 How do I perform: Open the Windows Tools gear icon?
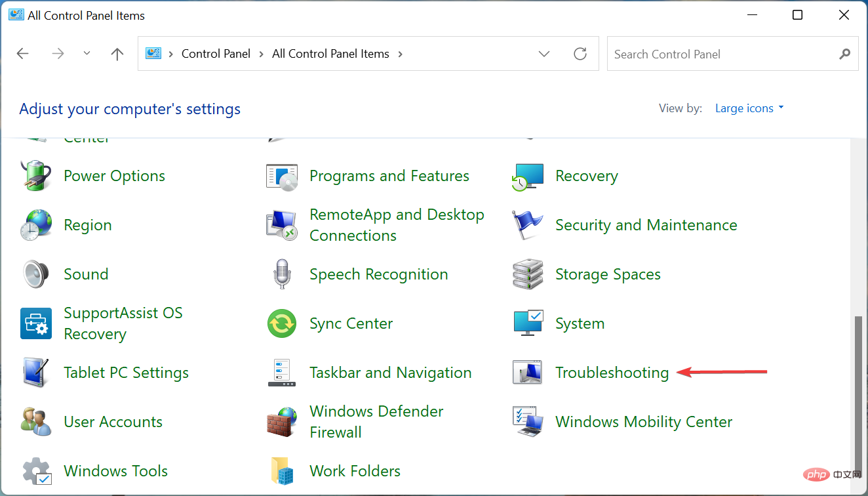[36, 471]
